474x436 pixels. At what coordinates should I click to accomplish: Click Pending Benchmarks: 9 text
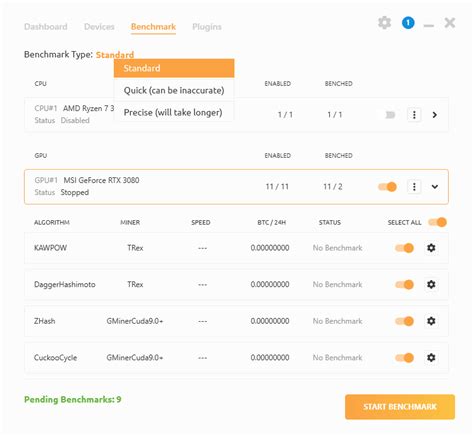point(73,399)
